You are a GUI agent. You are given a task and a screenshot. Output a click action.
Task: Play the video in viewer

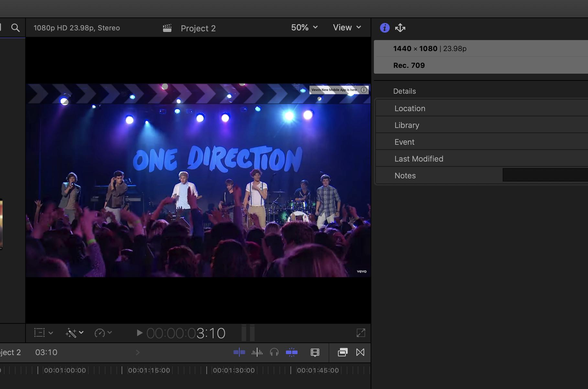(139, 333)
